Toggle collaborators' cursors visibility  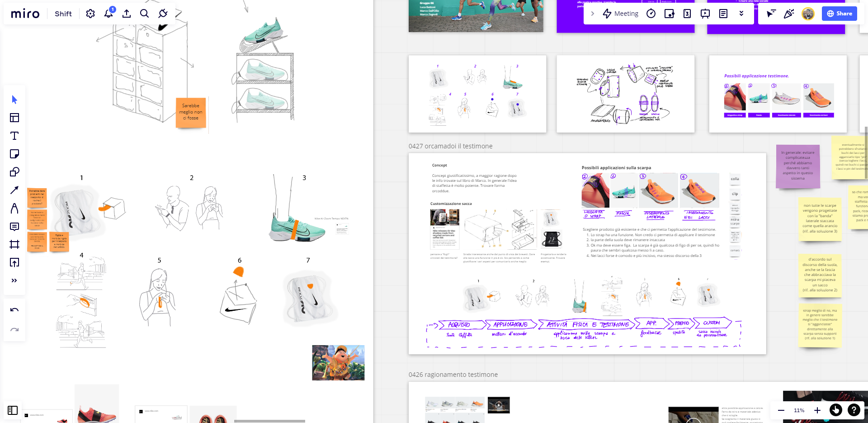(771, 14)
